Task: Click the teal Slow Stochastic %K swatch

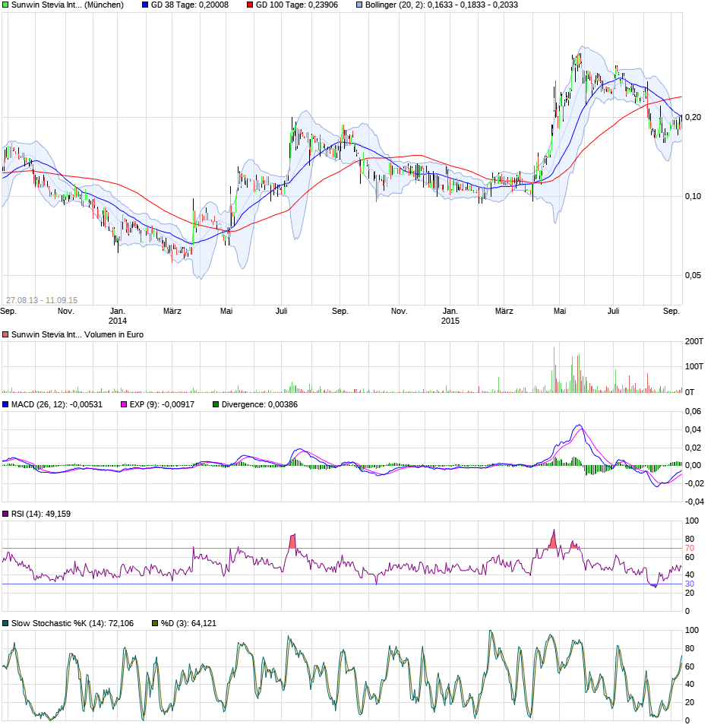Action: point(5,624)
